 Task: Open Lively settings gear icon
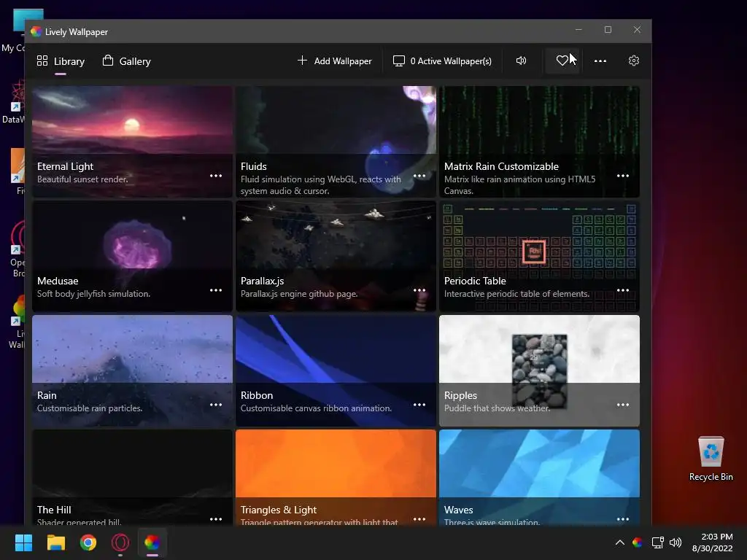tap(634, 61)
